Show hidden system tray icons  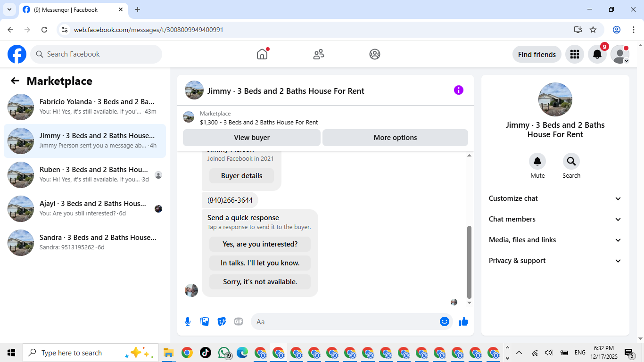coord(519,353)
